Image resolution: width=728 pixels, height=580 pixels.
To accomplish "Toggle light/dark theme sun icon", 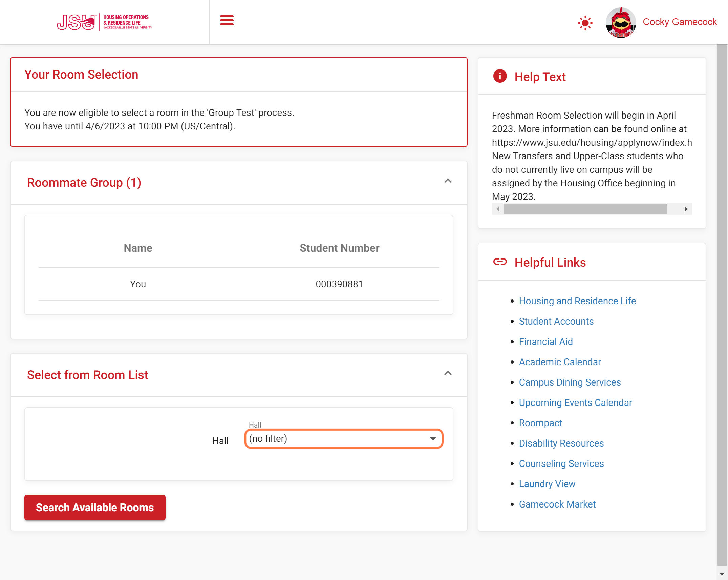I will (585, 23).
